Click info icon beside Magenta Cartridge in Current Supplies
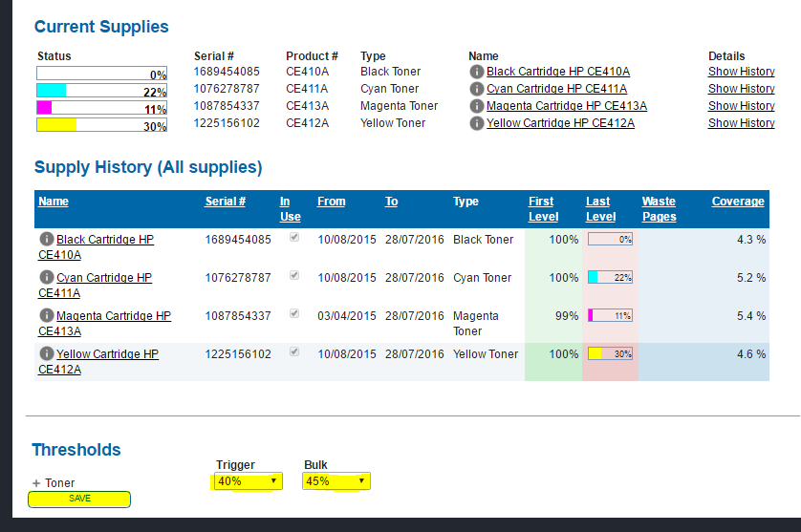 pyautogui.click(x=476, y=106)
